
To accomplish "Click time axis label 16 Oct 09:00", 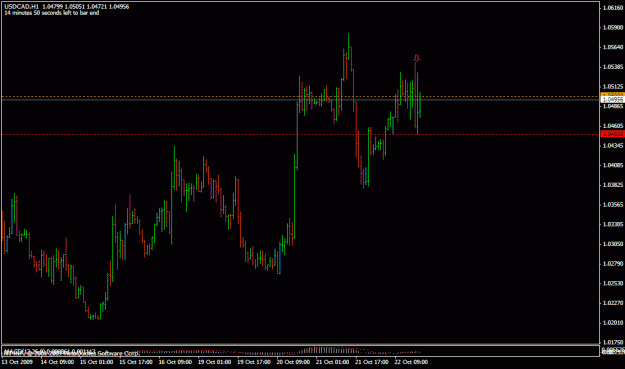I will click(175, 362).
